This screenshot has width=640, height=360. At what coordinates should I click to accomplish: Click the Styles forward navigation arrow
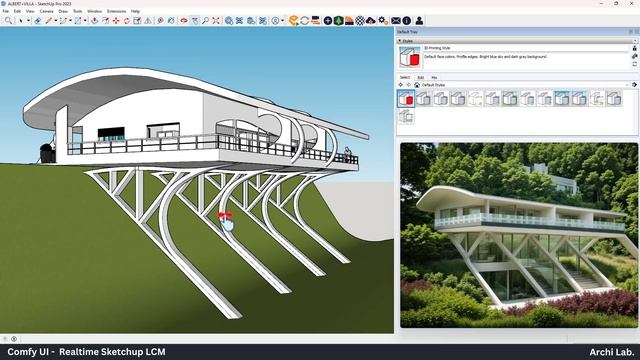coord(409,85)
